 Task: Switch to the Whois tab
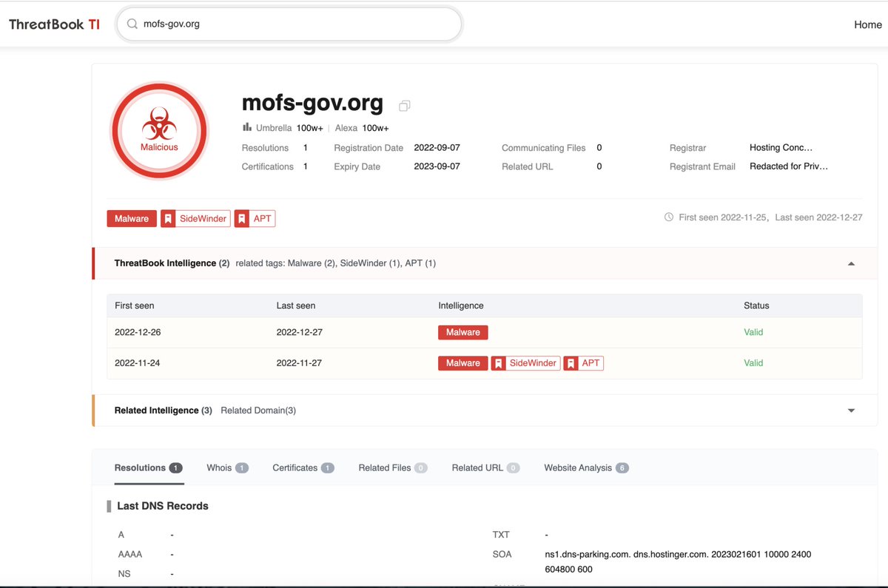(218, 467)
